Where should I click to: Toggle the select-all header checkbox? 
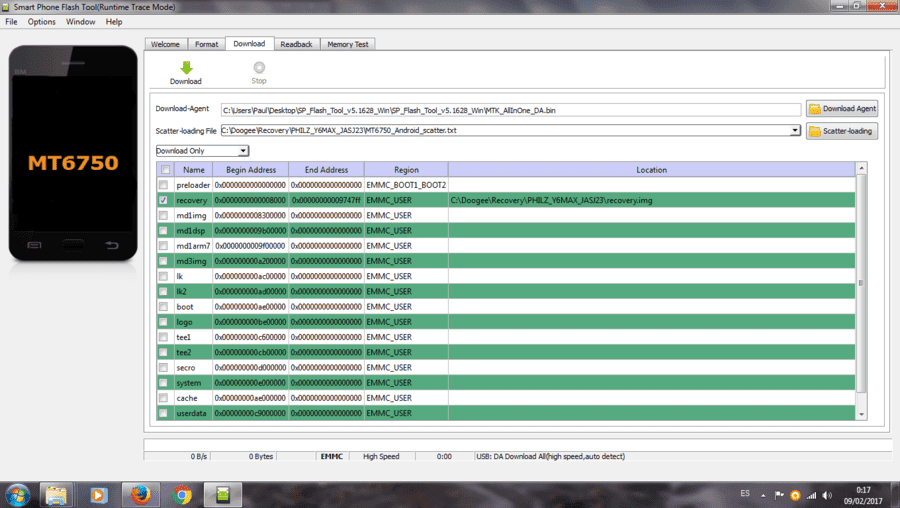165,169
